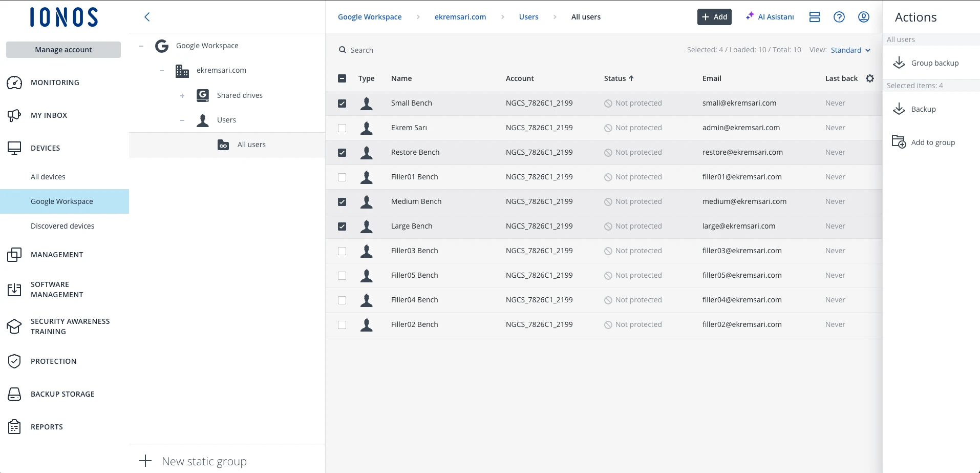This screenshot has width=980, height=473.
Task: Click the My Inbox megaphone icon
Action: click(x=14, y=115)
